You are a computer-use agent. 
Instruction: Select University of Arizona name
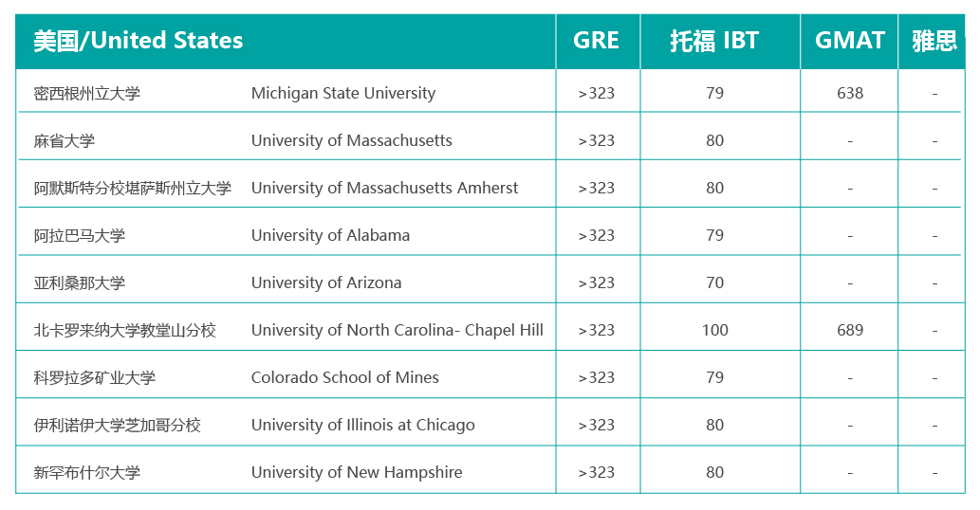[326, 282]
